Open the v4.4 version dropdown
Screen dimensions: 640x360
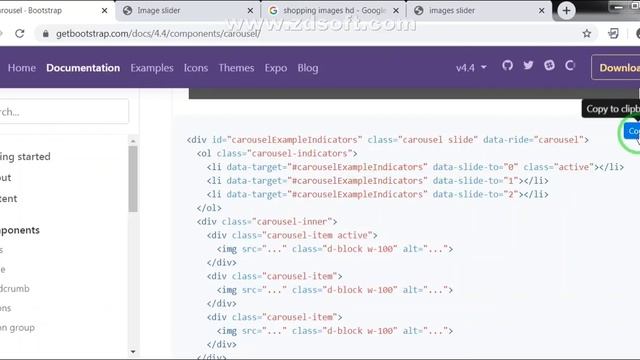[471, 68]
